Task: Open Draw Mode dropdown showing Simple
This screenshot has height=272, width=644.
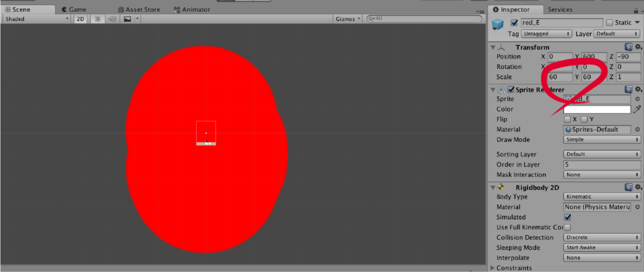Action: 602,139
